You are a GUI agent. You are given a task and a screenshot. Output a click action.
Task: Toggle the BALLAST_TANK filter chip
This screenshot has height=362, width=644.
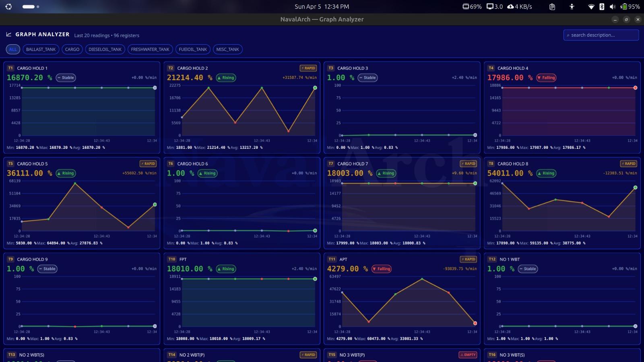click(x=41, y=49)
